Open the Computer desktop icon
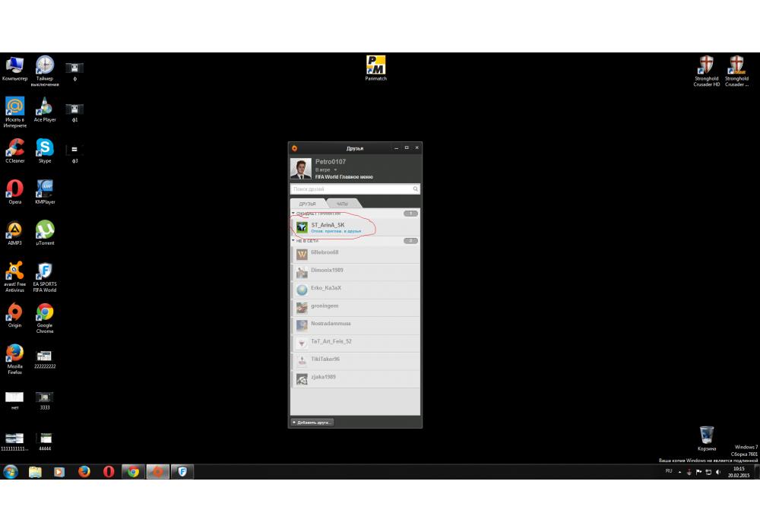 (x=14, y=68)
